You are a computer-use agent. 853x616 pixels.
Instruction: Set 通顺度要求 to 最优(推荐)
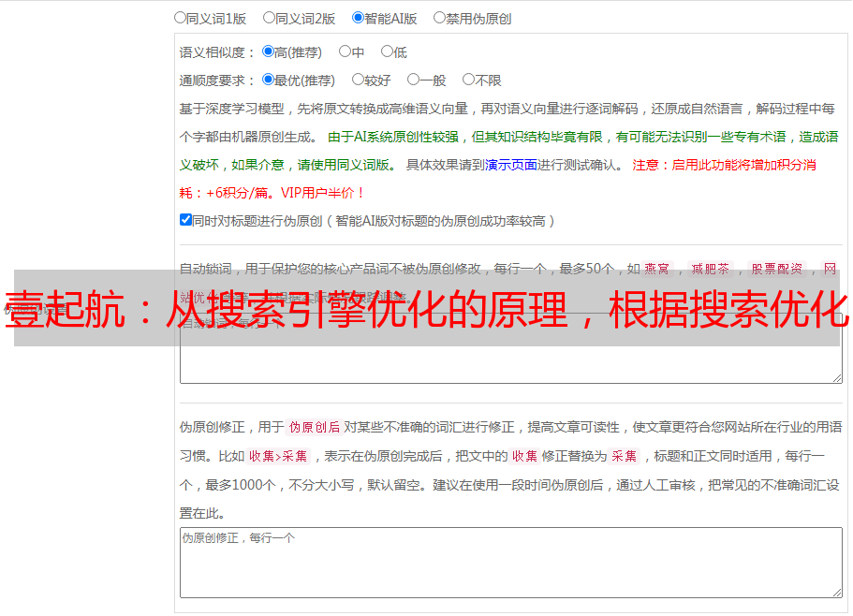point(268,80)
